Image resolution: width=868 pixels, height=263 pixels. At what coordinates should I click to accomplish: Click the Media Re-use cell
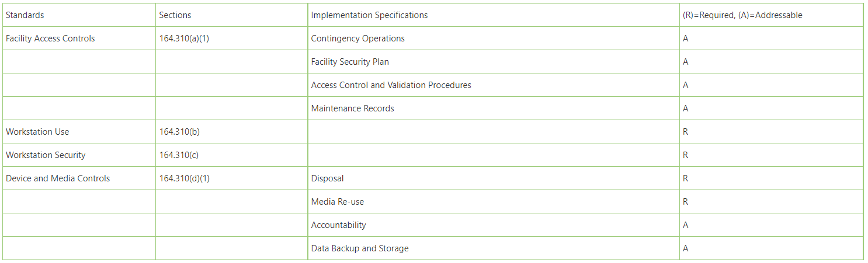point(494,202)
